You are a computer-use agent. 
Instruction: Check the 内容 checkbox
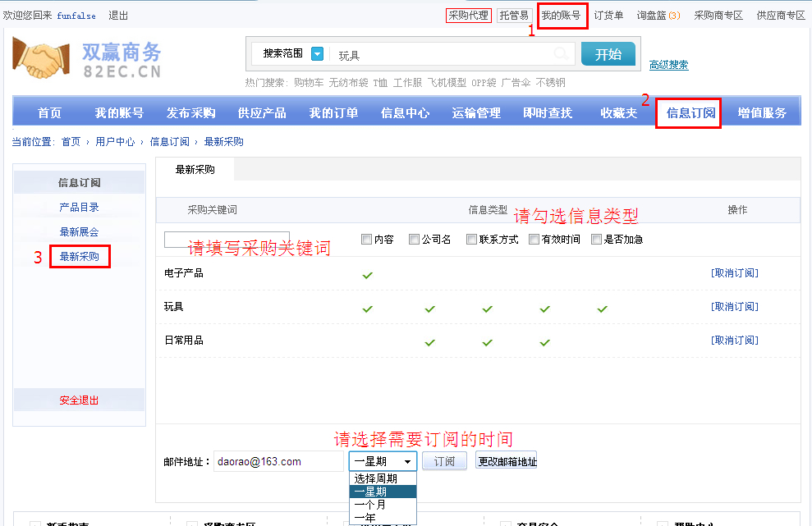[x=367, y=240]
